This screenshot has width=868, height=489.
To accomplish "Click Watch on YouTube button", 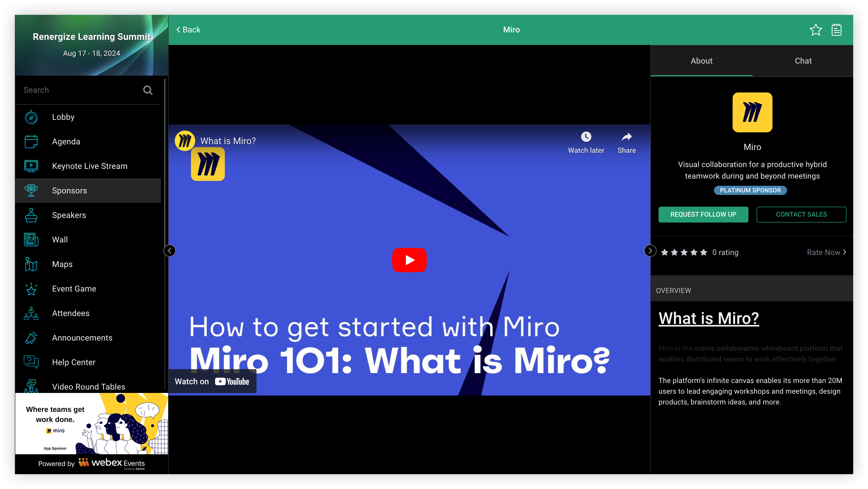I will (212, 381).
